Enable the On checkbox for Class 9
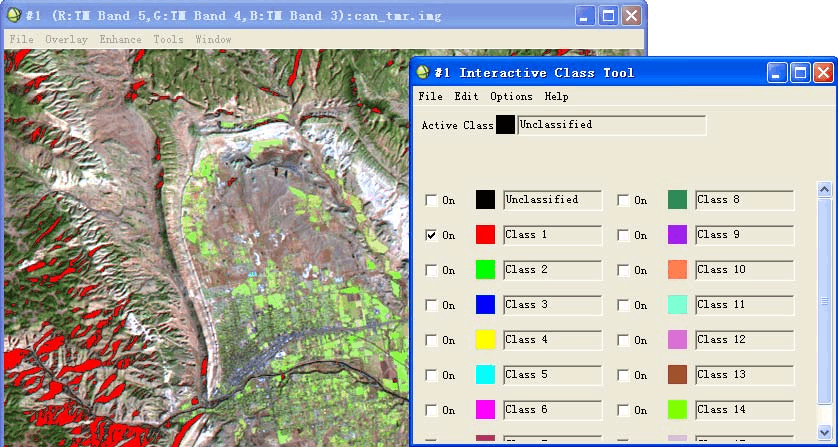The image size is (838, 447). pyautogui.click(x=623, y=235)
